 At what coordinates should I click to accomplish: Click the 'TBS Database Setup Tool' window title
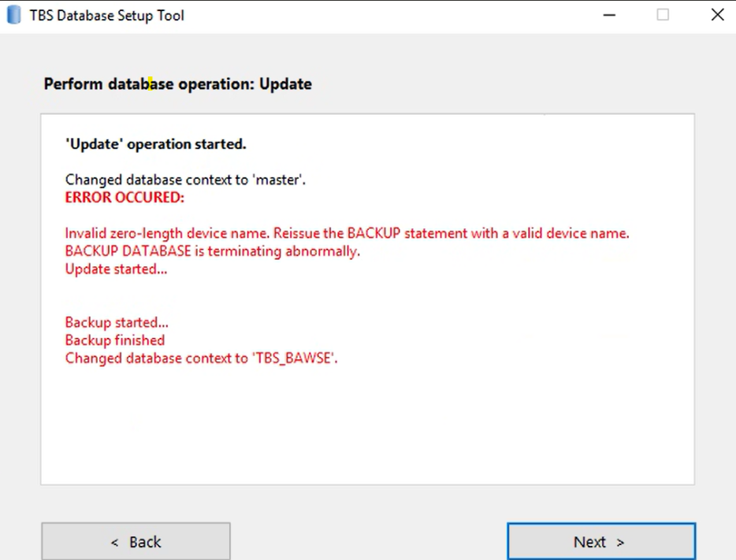tap(106, 16)
